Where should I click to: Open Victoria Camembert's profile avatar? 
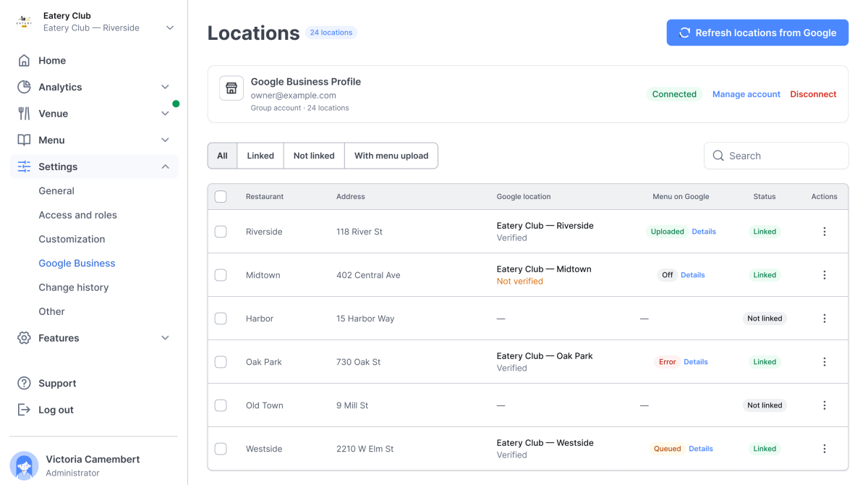pyautogui.click(x=24, y=465)
